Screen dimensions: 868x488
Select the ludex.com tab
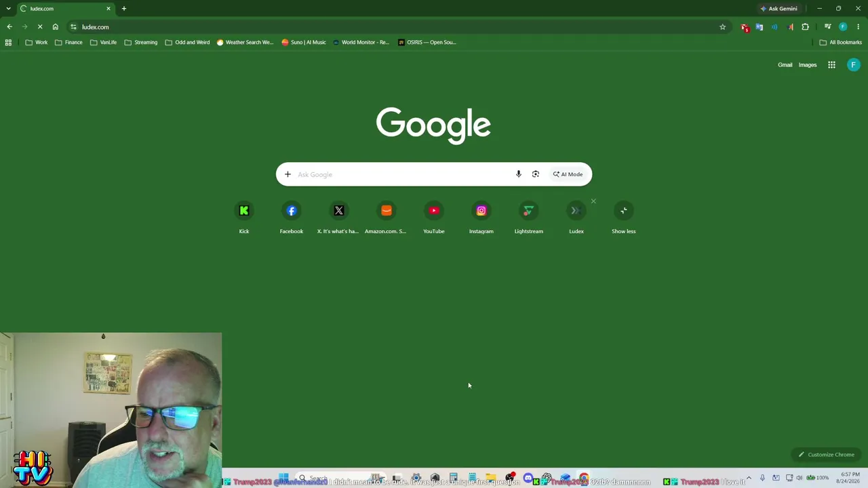pos(65,9)
